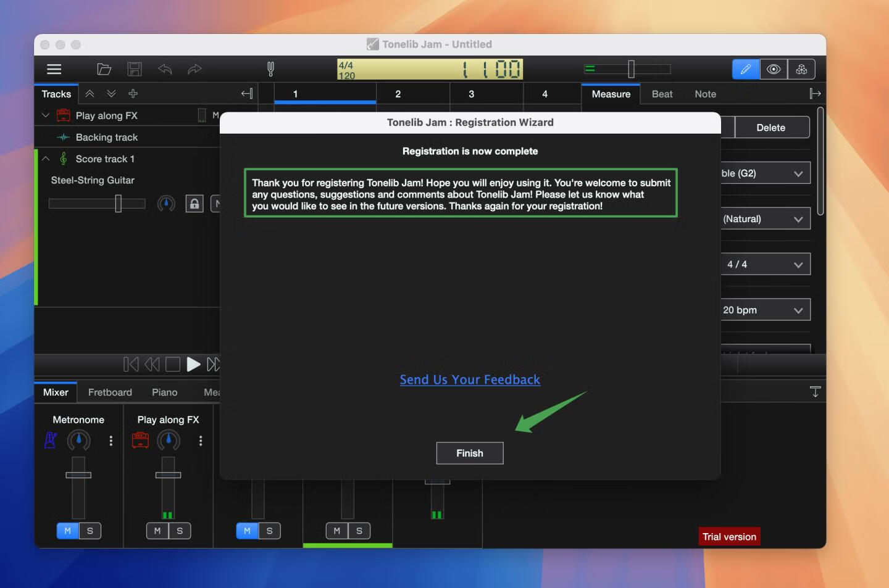Screen dimensions: 889x588
Task: Click the 4/4 120 tempo display
Action: [x=430, y=69]
